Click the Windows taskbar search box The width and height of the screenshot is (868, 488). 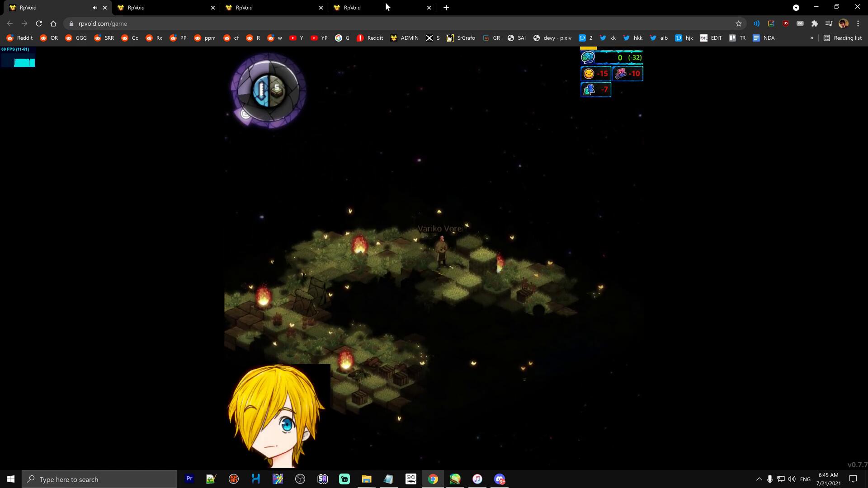coord(99,479)
